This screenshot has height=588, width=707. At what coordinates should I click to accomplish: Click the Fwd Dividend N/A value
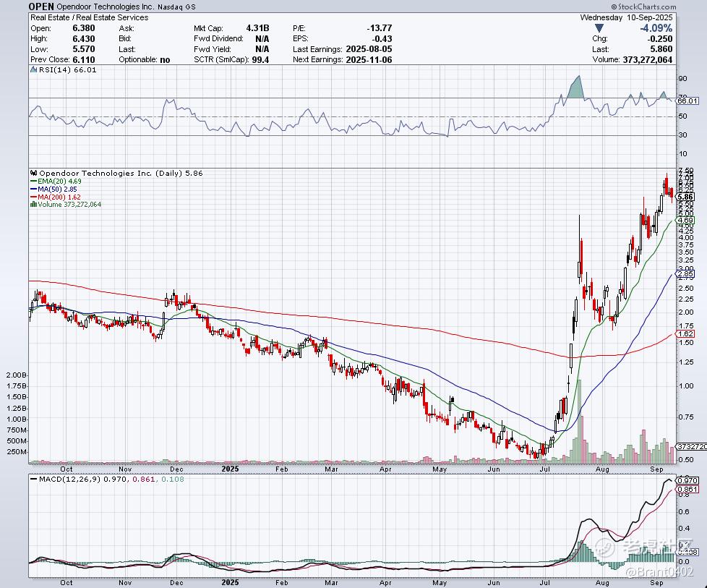coord(262,39)
